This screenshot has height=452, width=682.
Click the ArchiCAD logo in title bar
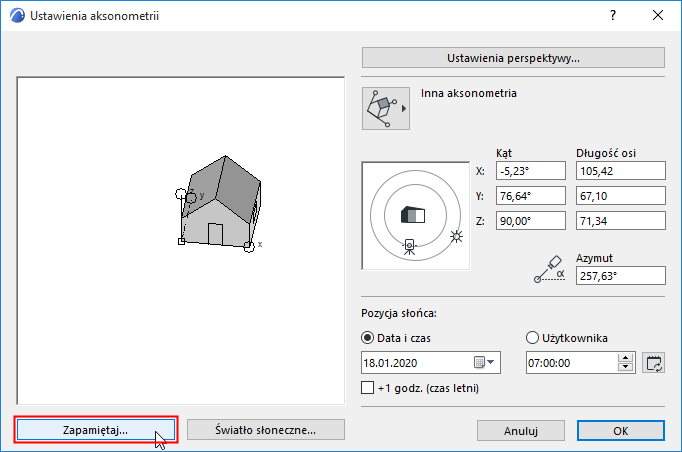click(x=17, y=16)
